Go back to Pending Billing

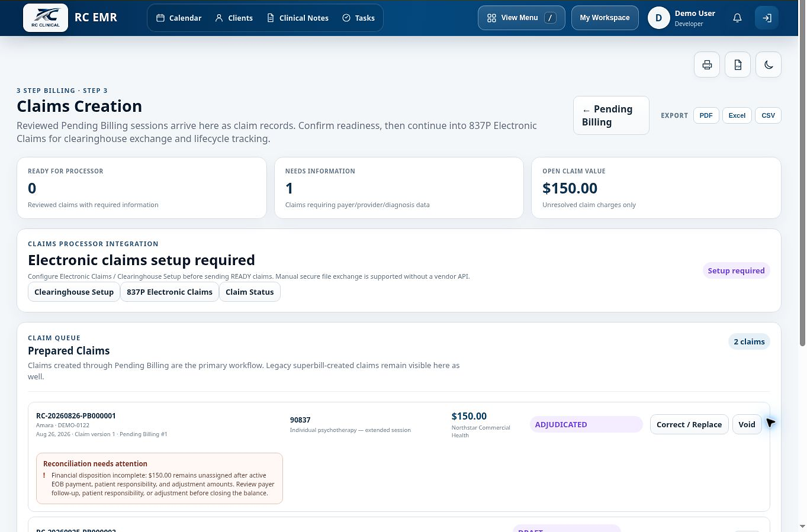[x=611, y=115]
